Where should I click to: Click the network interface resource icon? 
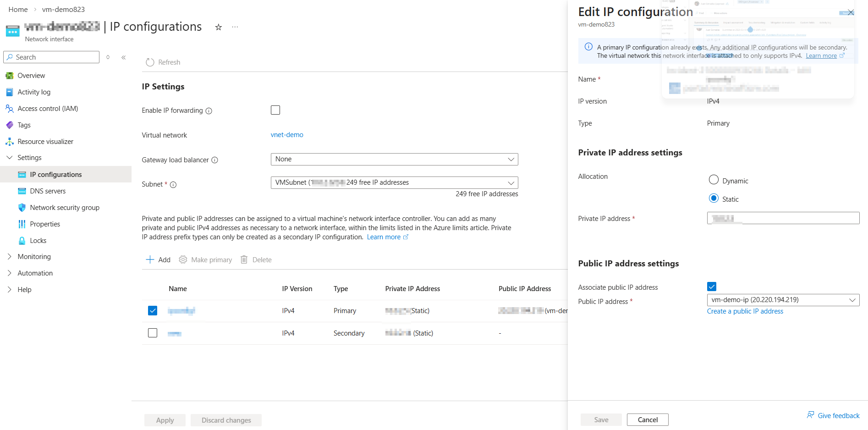click(x=12, y=31)
